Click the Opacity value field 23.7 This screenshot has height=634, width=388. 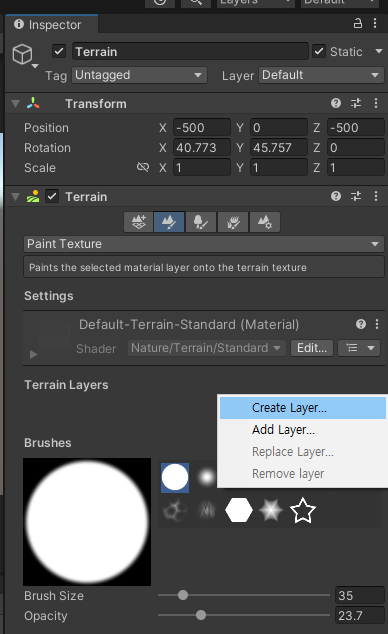point(360,615)
